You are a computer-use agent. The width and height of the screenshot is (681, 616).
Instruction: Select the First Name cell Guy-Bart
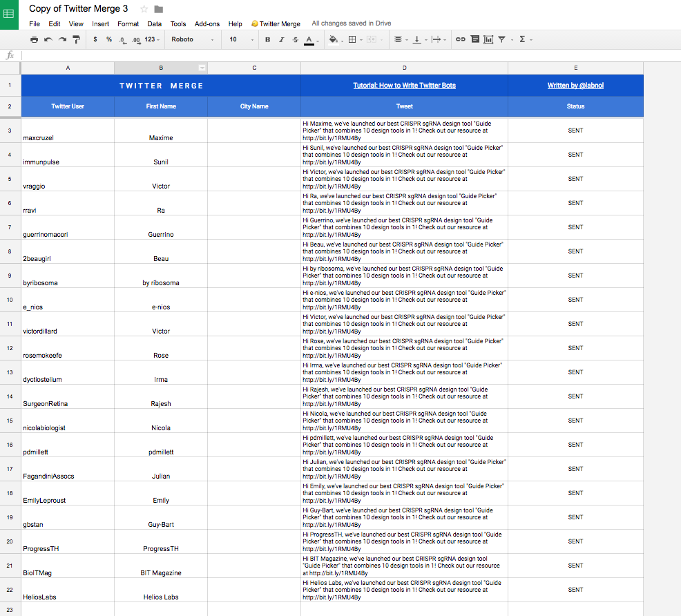click(161, 517)
